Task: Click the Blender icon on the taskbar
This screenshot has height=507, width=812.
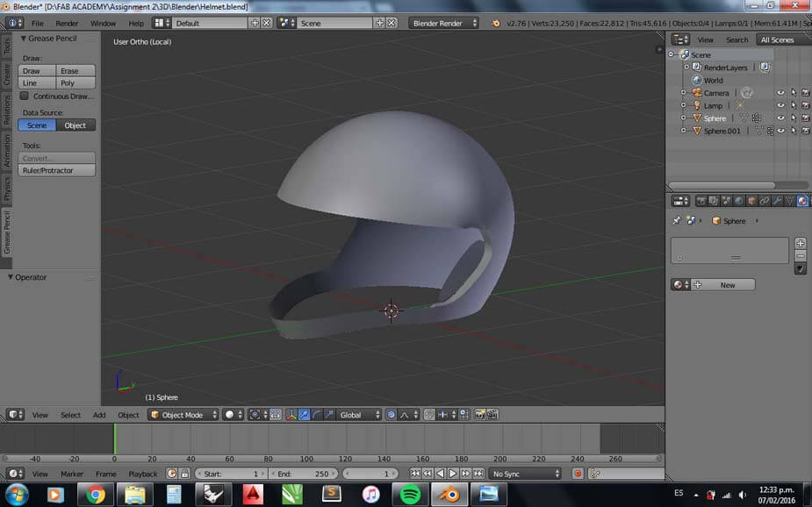Action: pyautogui.click(x=449, y=495)
